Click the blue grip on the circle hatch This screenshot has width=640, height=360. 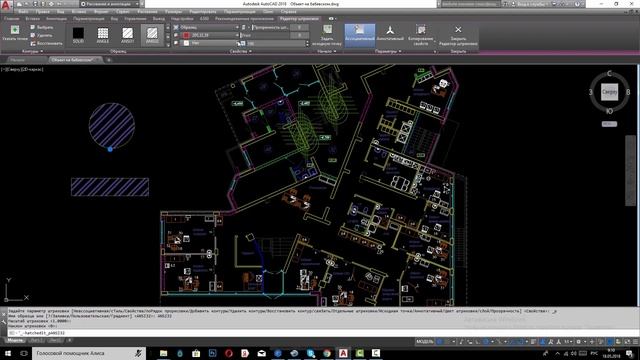(x=110, y=149)
